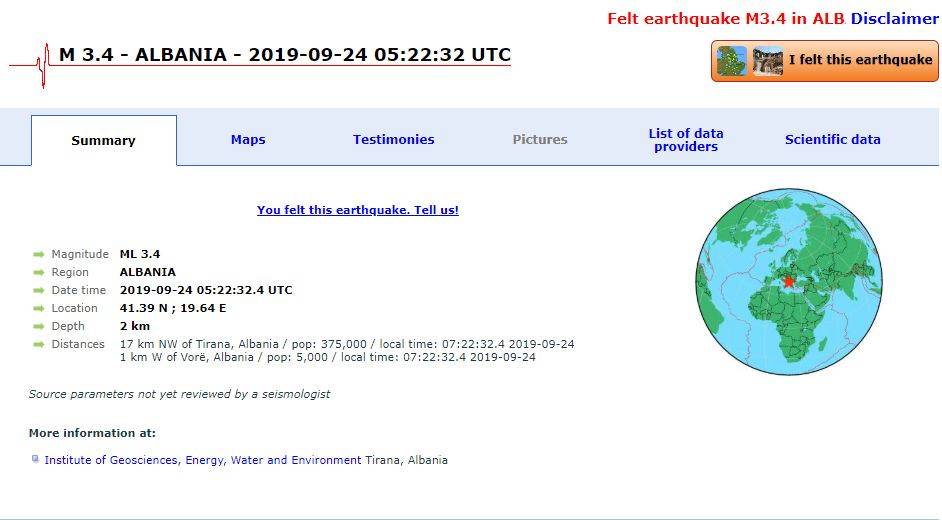Click the green arrow next to Location

(38, 309)
